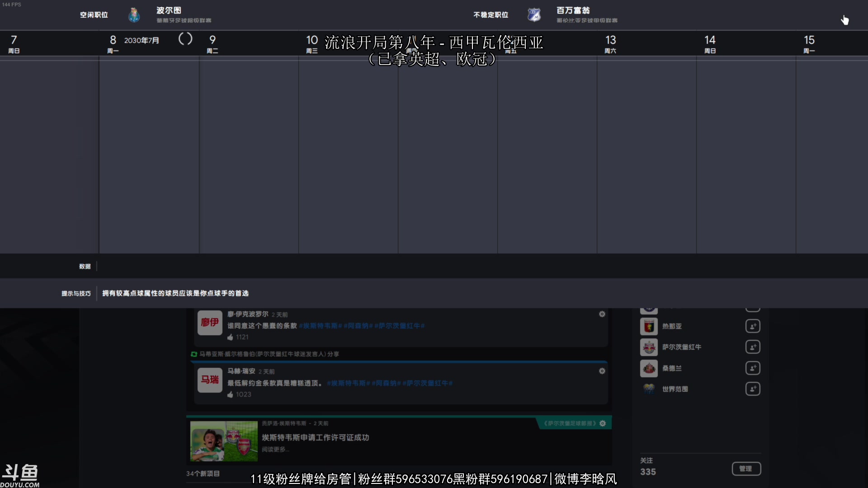Select calendar day 13 周六
The height and width of the screenshot is (488, 868).
coord(610,44)
